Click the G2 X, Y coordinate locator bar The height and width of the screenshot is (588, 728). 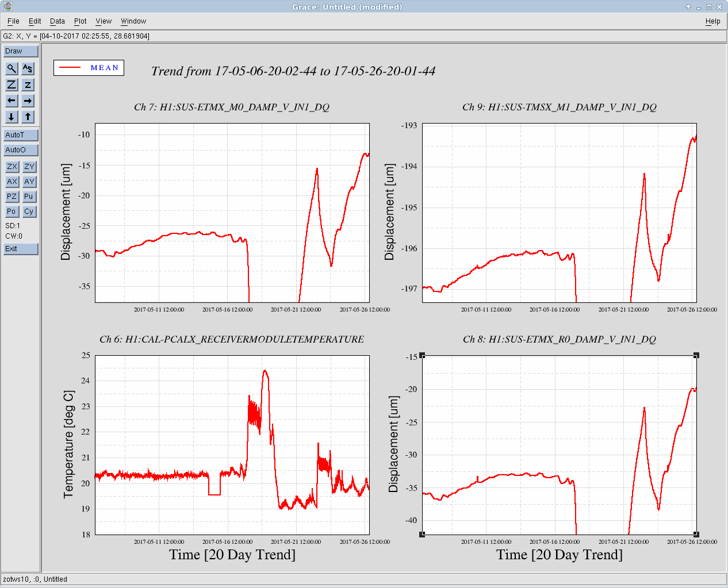click(x=363, y=36)
